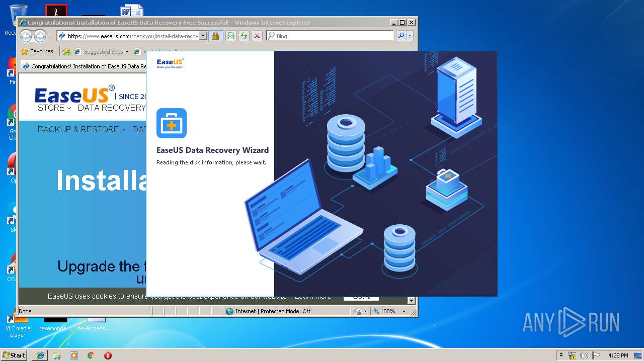Open the search provider dropdown arrow

pos(410,36)
